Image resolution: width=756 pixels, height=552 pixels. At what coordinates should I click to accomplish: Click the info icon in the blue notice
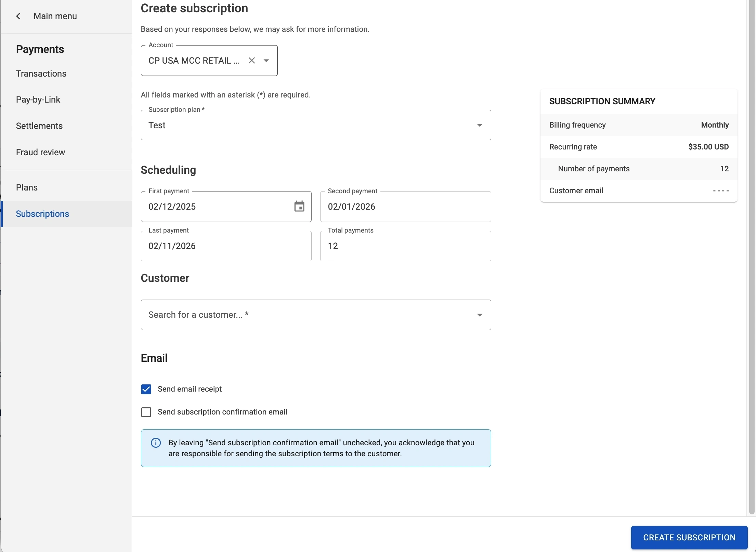(156, 443)
